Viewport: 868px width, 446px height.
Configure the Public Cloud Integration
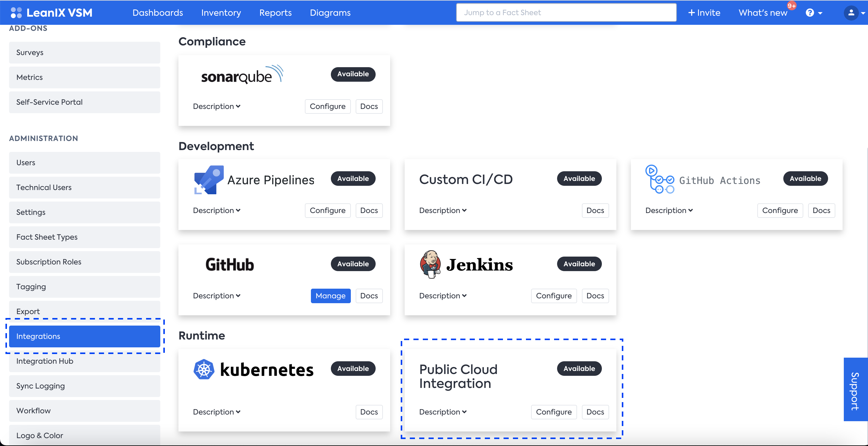[x=553, y=412]
